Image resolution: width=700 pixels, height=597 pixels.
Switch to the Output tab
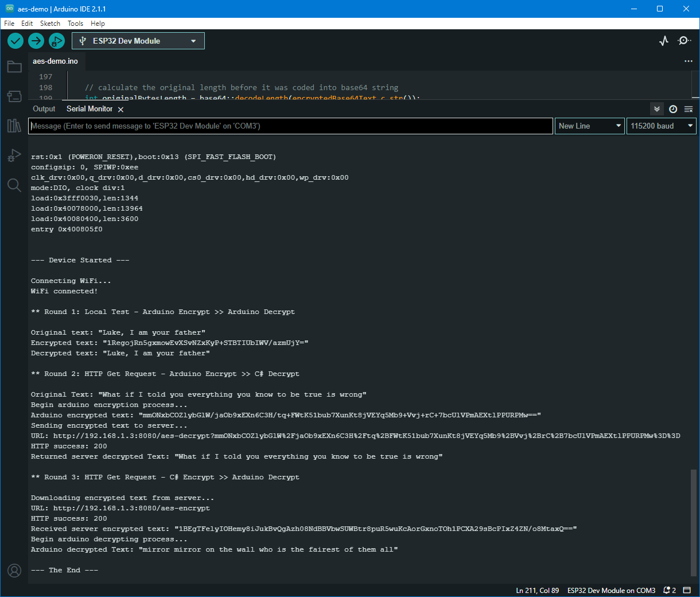(44, 109)
